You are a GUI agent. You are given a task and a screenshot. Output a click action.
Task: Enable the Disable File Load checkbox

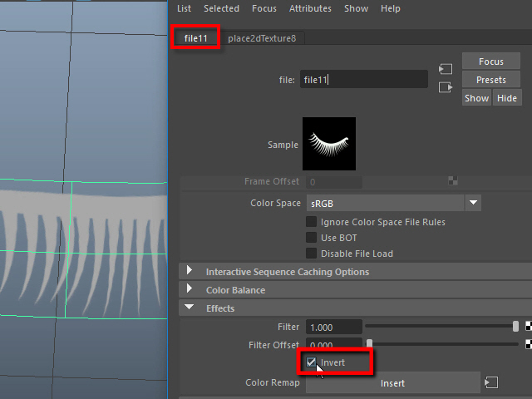312,254
